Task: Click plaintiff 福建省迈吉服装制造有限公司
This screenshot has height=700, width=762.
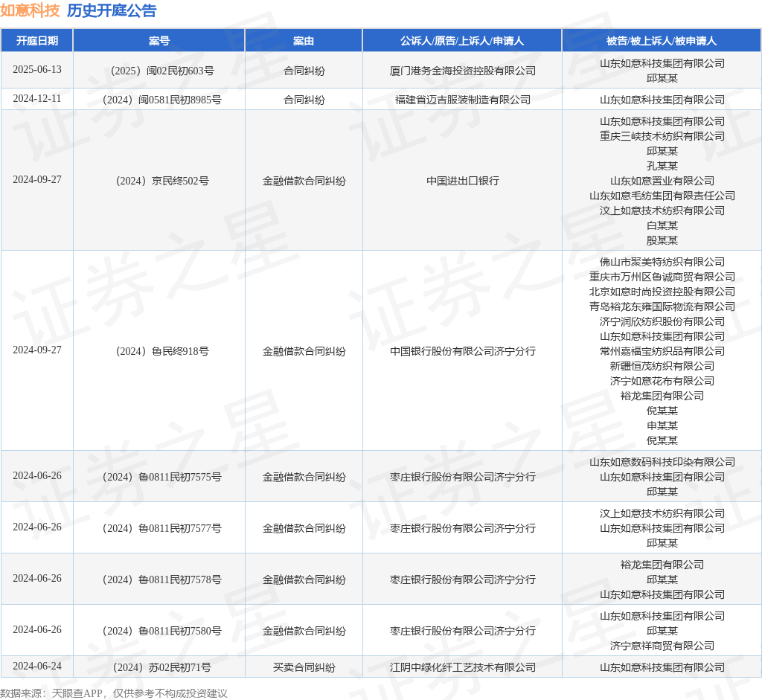Action: pyautogui.click(x=463, y=100)
